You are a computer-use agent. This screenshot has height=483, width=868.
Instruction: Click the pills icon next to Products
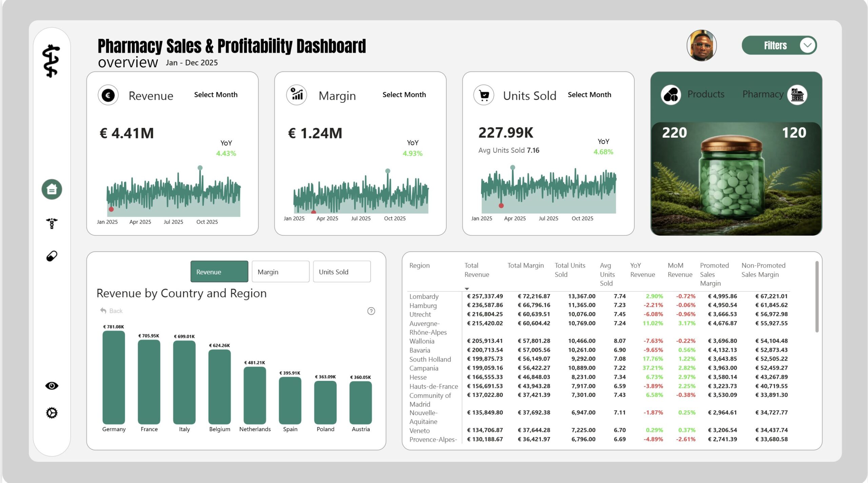point(671,95)
